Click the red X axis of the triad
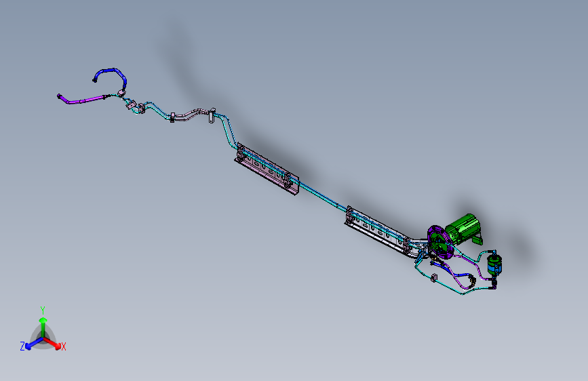 point(53,343)
